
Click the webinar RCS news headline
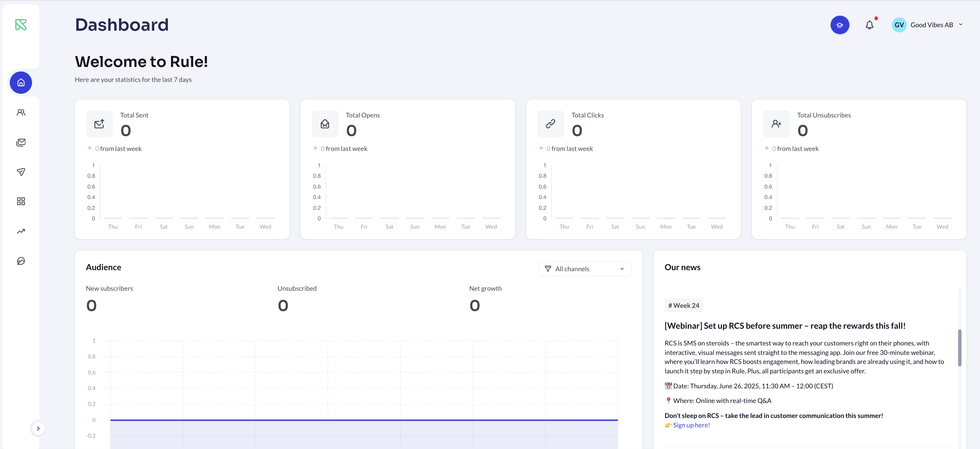point(785,326)
